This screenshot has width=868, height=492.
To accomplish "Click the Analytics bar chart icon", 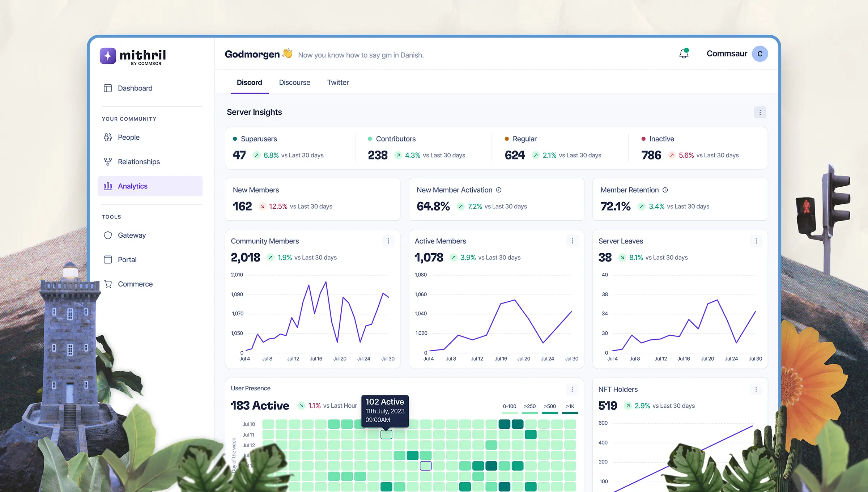I will coord(108,186).
